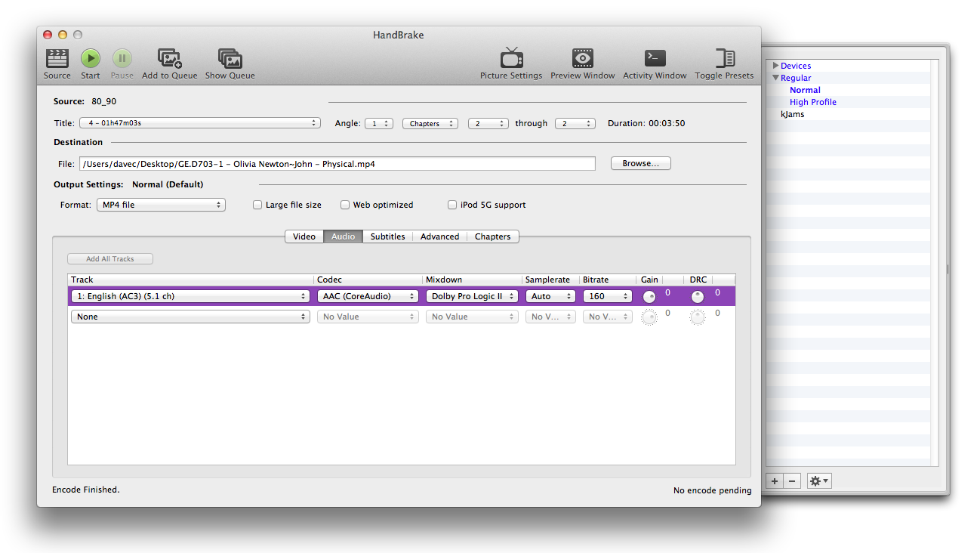Open the end chapter dropdown after through
This screenshot has height=553, width=980.
[575, 123]
